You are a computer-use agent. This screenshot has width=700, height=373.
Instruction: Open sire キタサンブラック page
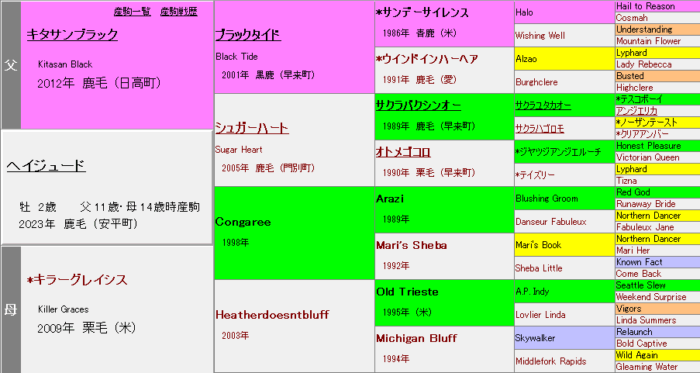click(x=72, y=35)
